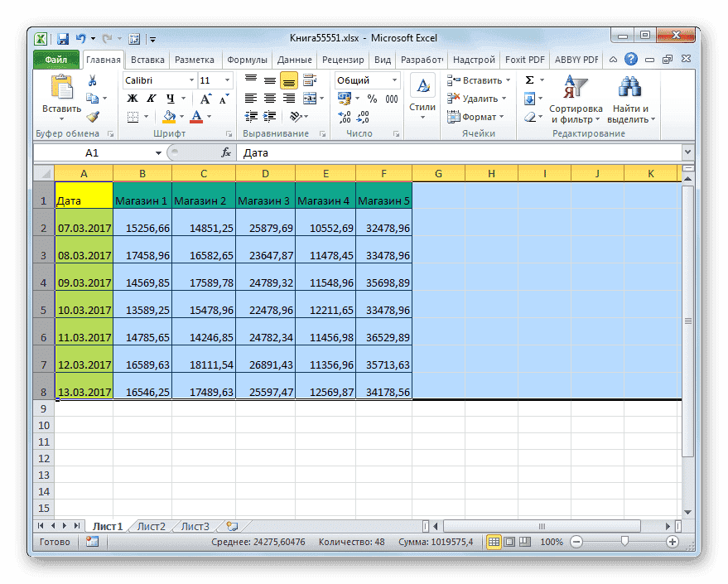Click the Decrease Decimal icon
The height and width of the screenshot is (584, 728).
362,116
